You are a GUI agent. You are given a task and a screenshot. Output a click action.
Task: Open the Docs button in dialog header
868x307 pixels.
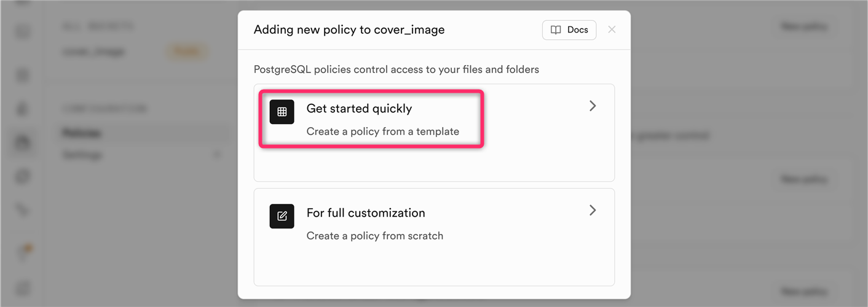(x=569, y=30)
